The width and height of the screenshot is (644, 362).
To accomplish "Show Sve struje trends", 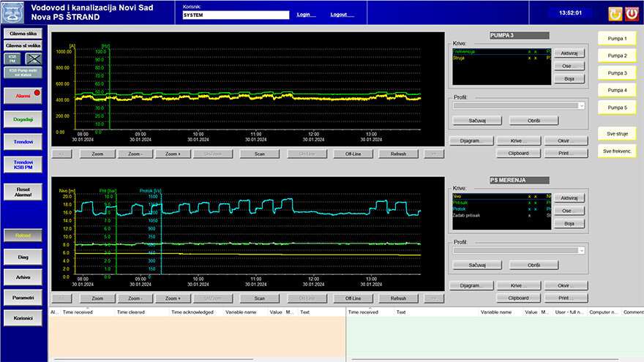I will (617, 134).
